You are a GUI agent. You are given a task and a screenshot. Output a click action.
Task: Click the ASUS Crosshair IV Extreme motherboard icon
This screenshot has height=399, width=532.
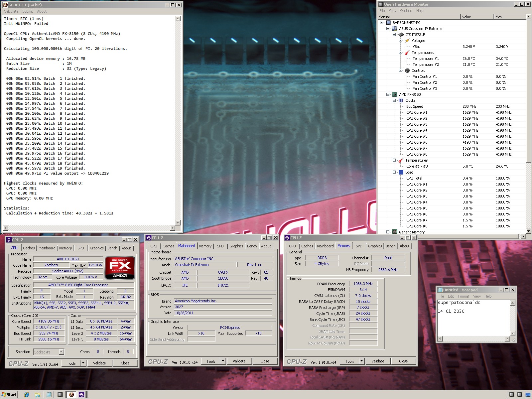394,29
